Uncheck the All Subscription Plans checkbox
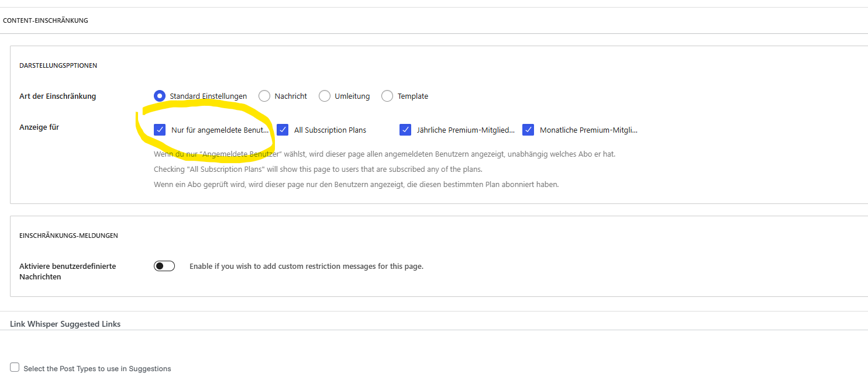The height and width of the screenshot is (377, 868). [283, 130]
